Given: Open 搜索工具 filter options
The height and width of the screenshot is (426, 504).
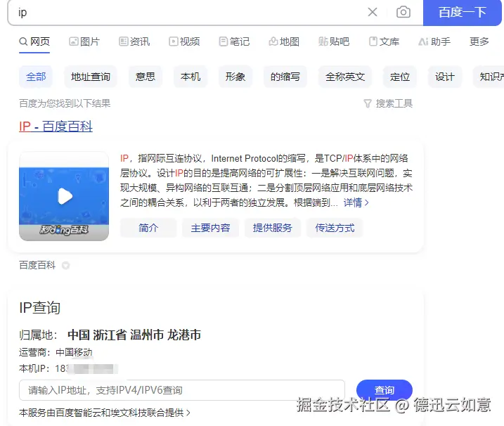Looking at the screenshot, I should coord(388,103).
